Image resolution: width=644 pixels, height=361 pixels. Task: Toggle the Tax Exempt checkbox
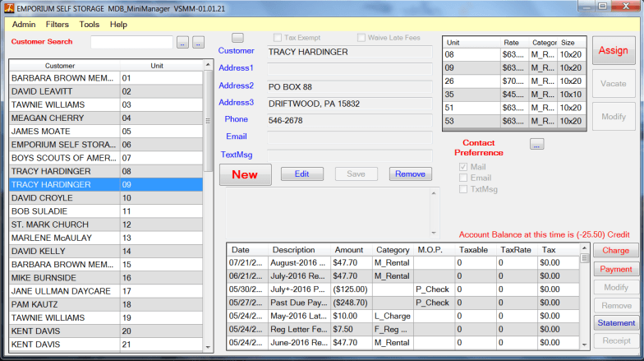pyautogui.click(x=278, y=38)
